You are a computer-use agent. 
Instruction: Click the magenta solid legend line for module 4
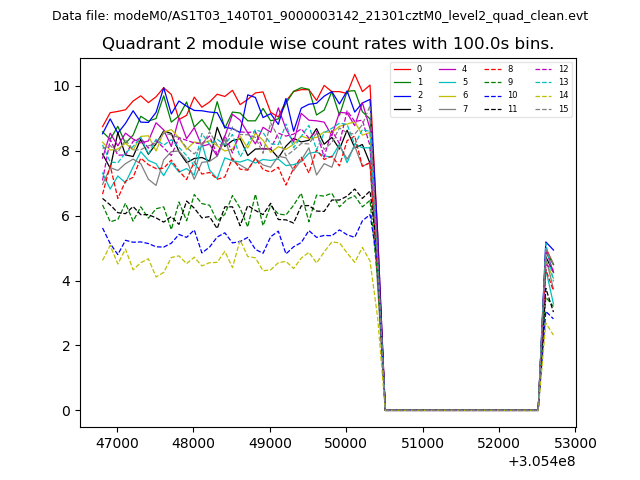coord(449,69)
